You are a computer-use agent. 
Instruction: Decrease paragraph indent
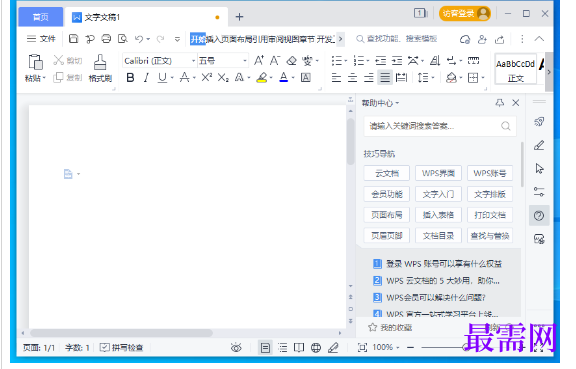pos(381,60)
